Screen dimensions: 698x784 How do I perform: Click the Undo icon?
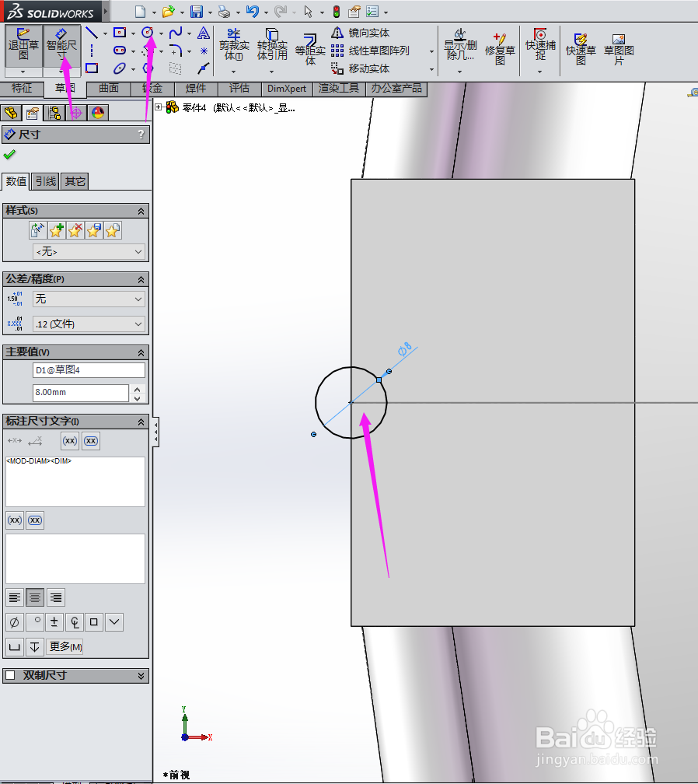(x=253, y=12)
